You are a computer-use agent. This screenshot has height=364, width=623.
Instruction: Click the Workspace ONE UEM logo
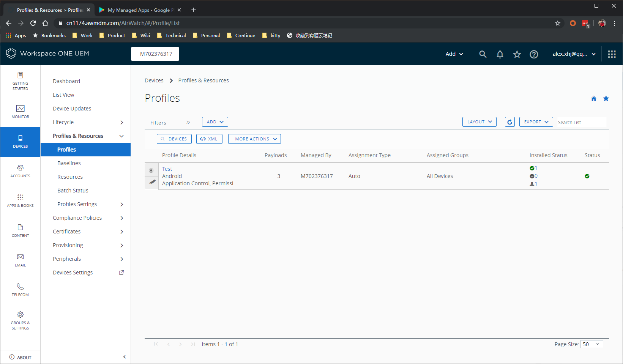click(48, 54)
